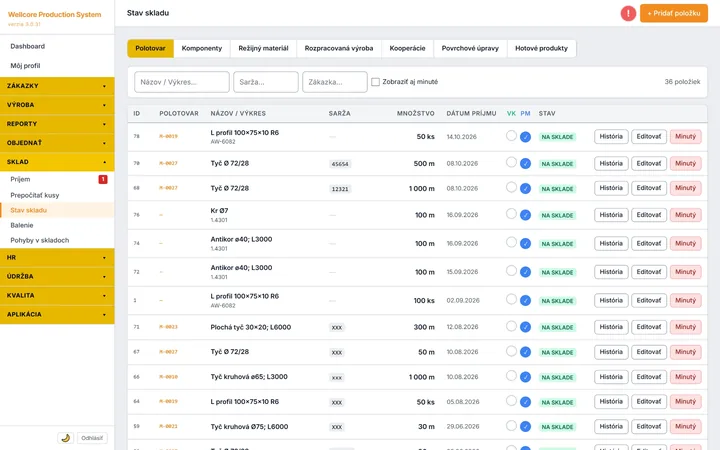This screenshot has height=450, width=720.
Task: Expand the VÝROBA sidebar section
Action: click(x=57, y=105)
